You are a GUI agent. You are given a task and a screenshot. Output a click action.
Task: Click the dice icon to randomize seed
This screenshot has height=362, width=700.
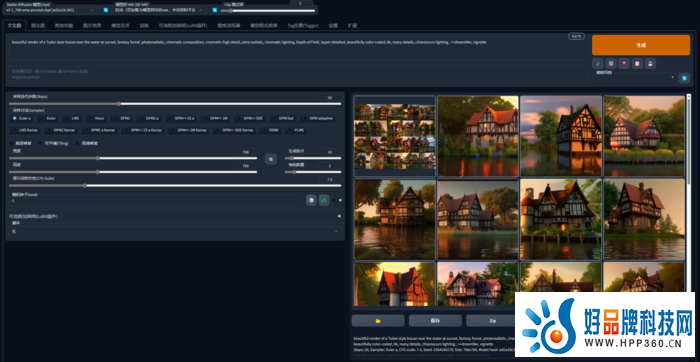coord(311,200)
